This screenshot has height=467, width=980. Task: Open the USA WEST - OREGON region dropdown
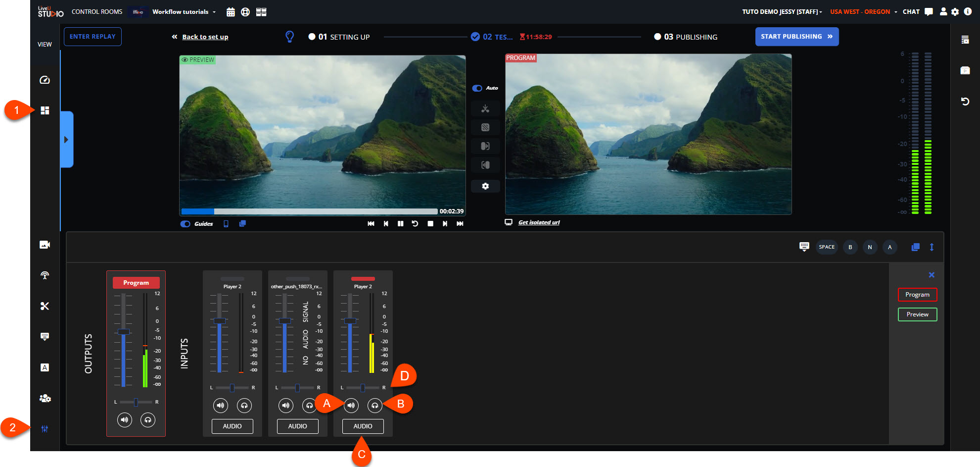click(863, 12)
